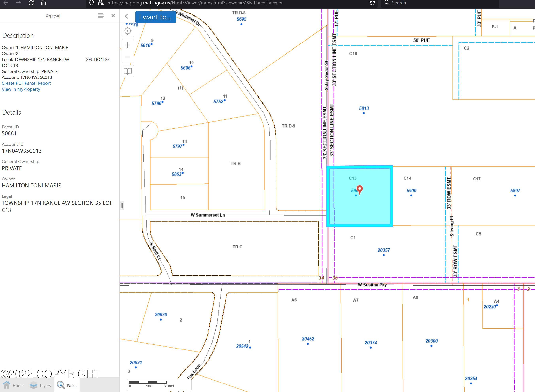Click address point 5813 on lot C18
This screenshot has width=535, height=392.
click(364, 113)
